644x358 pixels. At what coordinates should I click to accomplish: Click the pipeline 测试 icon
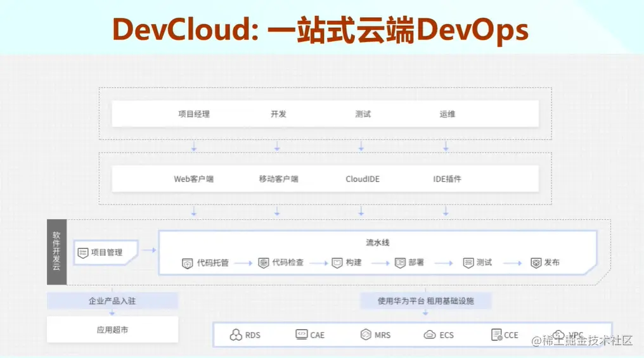tap(468, 263)
